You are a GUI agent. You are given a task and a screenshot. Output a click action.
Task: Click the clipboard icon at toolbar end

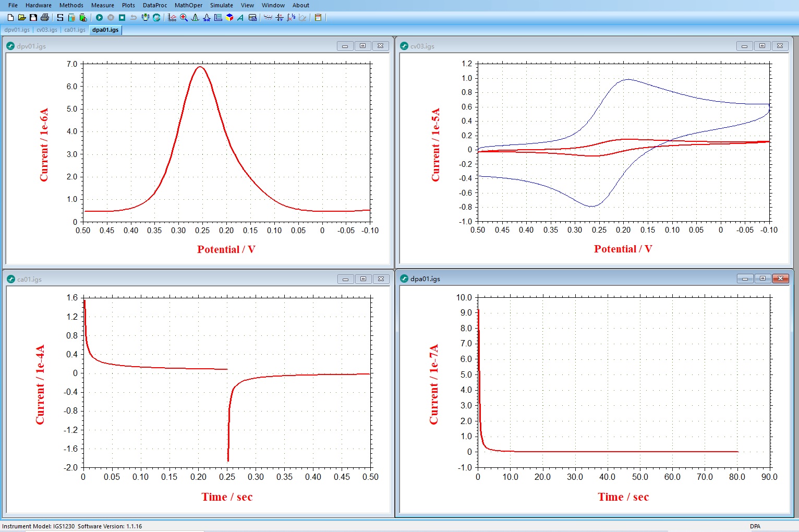point(318,17)
